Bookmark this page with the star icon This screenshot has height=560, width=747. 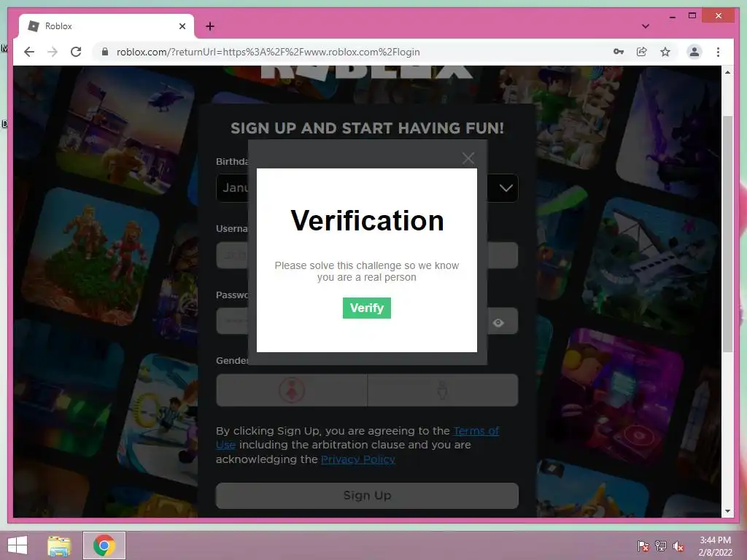[665, 52]
